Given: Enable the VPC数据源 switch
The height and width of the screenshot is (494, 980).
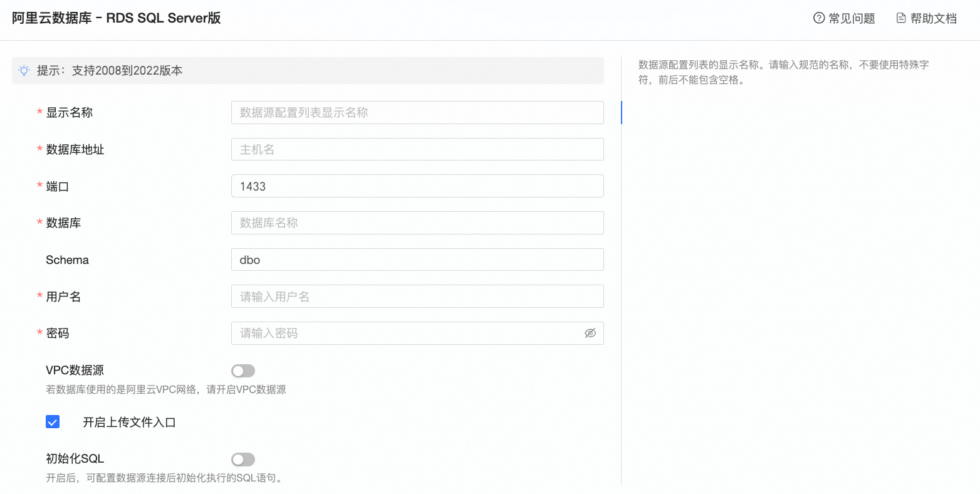Looking at the screenshot, I should click(x=243, y=371).
